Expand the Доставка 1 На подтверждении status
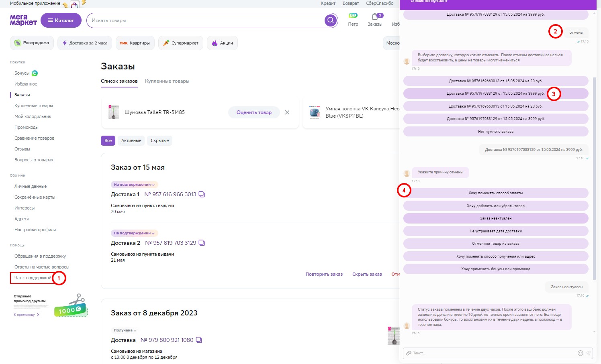Screen dimensions: 601x364 tap(135, 185)
